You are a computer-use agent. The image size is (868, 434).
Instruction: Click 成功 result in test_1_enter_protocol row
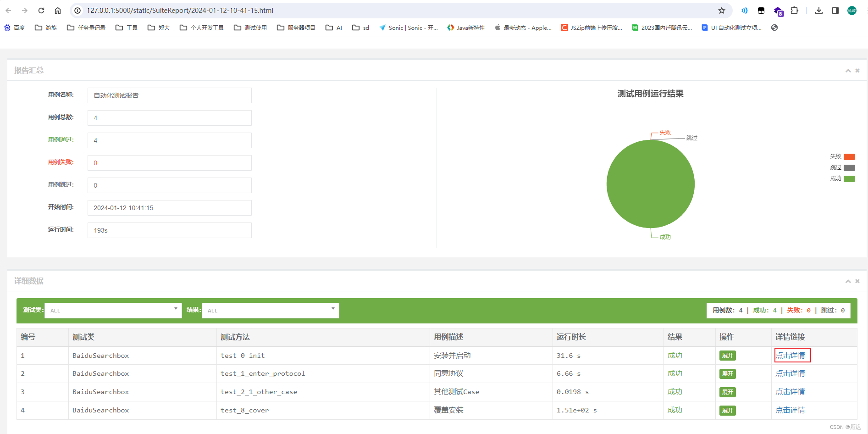tap(674, 373)
